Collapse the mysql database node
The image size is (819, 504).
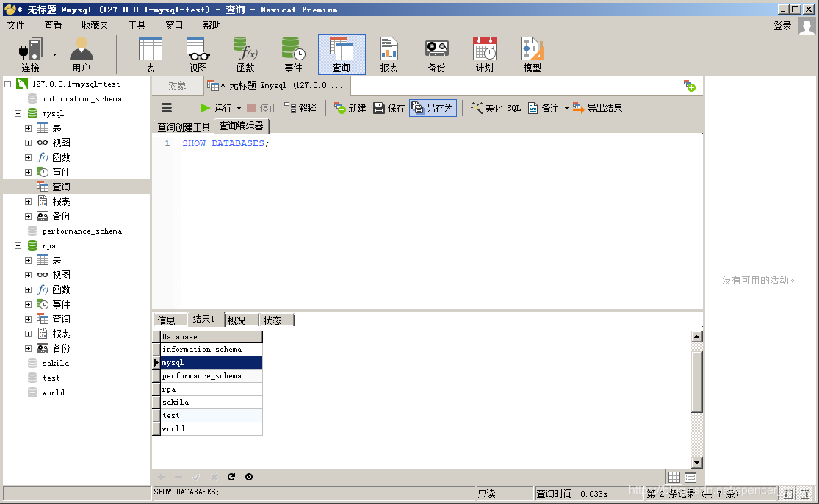click(x=18, y=113)
